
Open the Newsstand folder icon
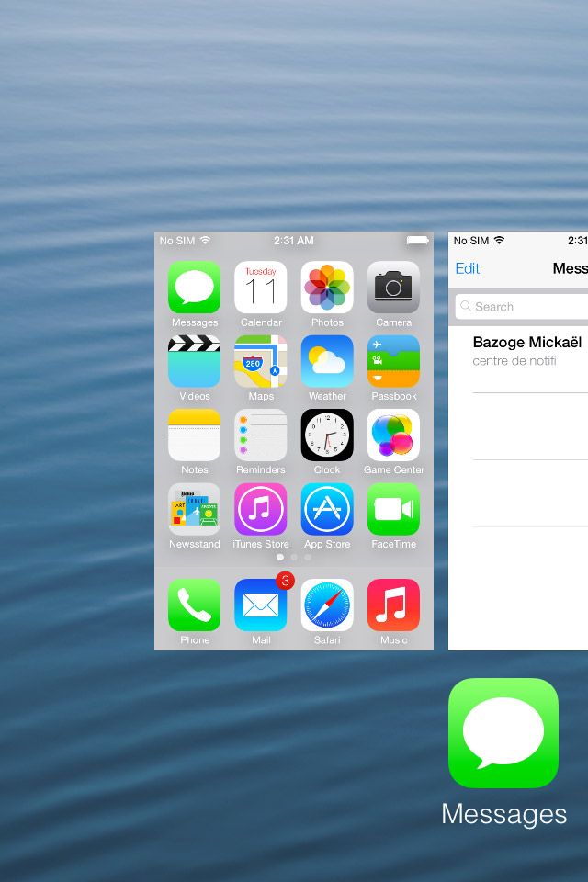tap(194, 509)
